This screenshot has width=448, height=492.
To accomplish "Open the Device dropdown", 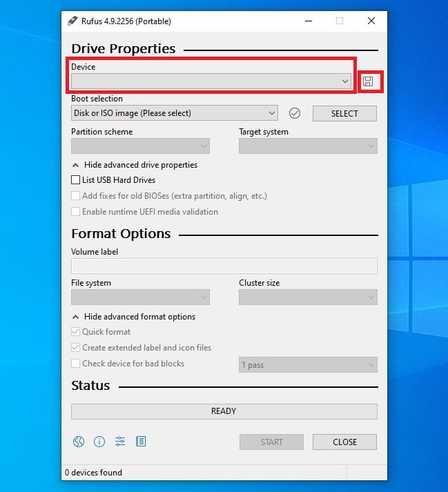I will point(211,81).
